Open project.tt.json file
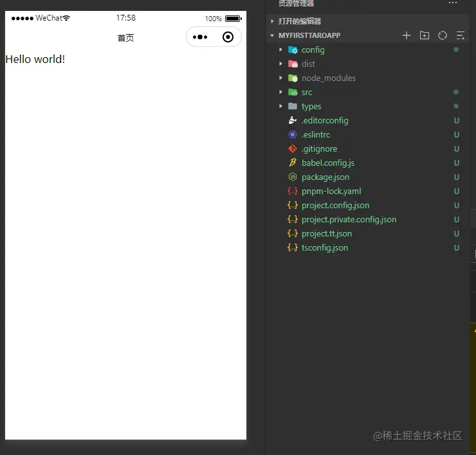476x455 pixels. pos(327,234)
